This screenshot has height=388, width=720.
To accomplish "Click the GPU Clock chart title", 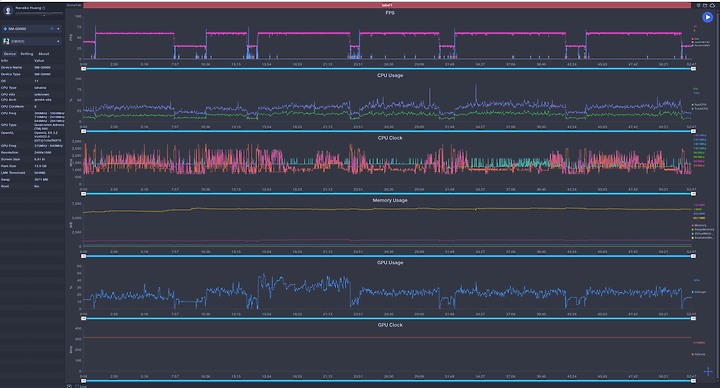I will point(390,325).
